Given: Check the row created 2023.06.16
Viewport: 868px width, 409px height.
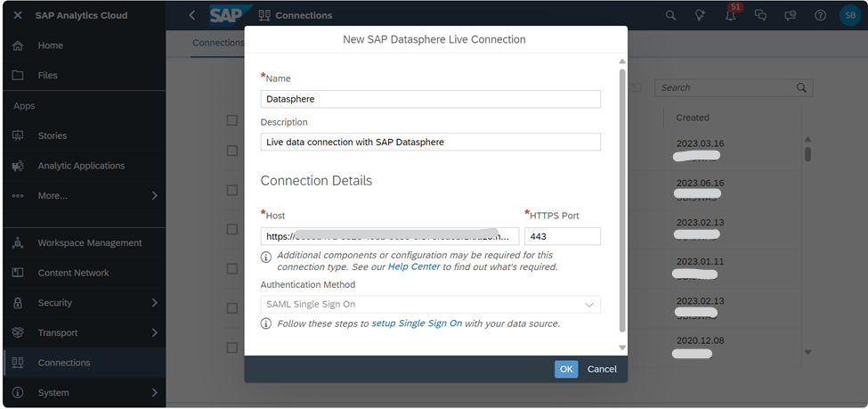Looking at the screenshot, I should click(x=232, y=190).
